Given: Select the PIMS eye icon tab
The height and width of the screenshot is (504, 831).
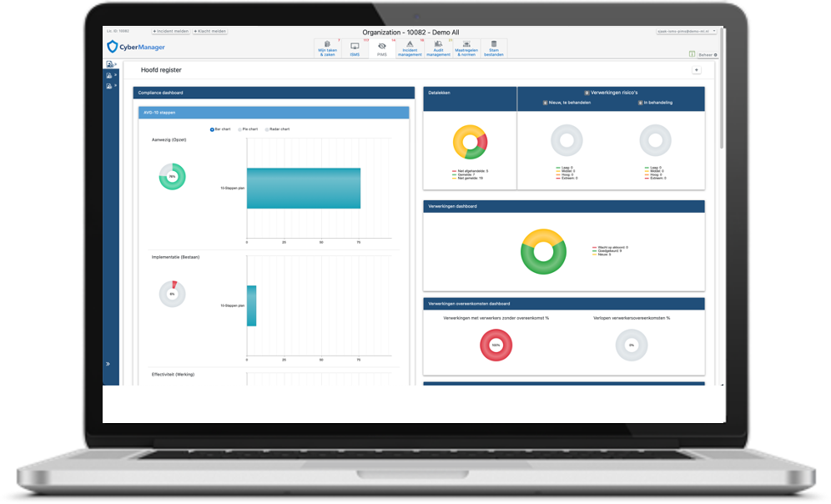Looking at the screenshot, I should pyautogui.click(x=381, y=48).
